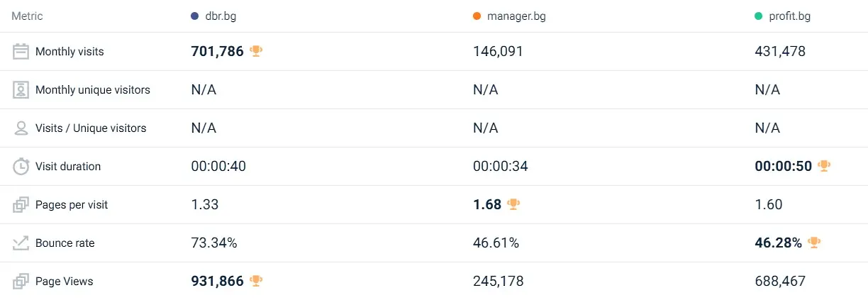Click the Page Views stacked-pages icon
This screenshot has height=300, width=868.
(x=21, y=282)
